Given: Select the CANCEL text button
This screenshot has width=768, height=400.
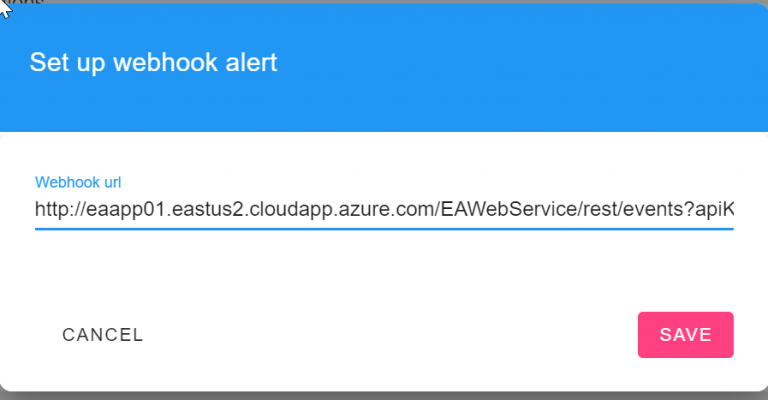Looking at the screenshot, I should (x=103, y=335).
